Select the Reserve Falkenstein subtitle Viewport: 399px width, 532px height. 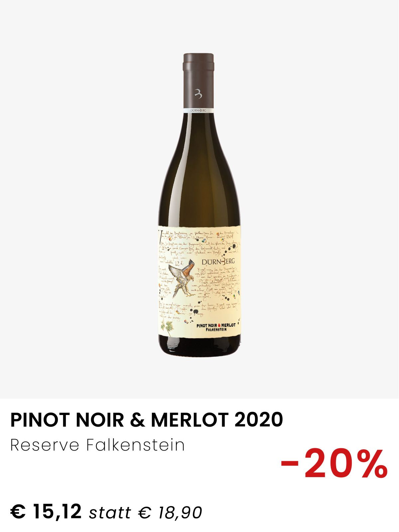(x=97, y=445)
